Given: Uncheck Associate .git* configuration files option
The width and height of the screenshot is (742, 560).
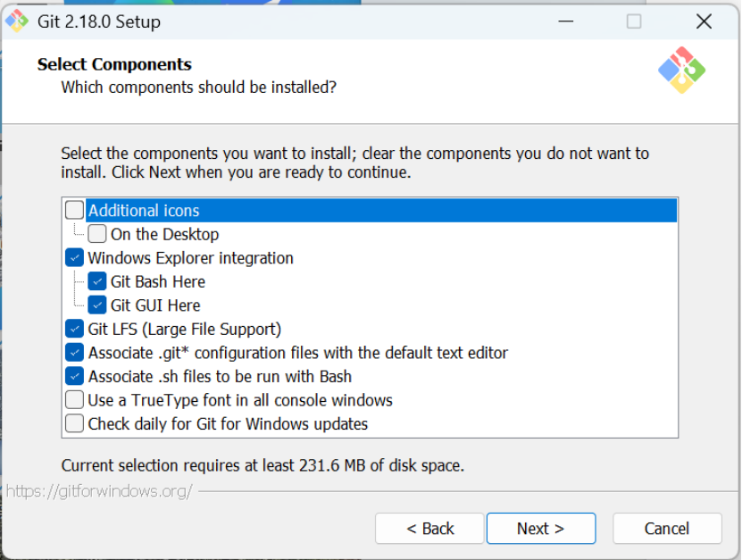Looking at the screenshot, I should pos(74,352).
